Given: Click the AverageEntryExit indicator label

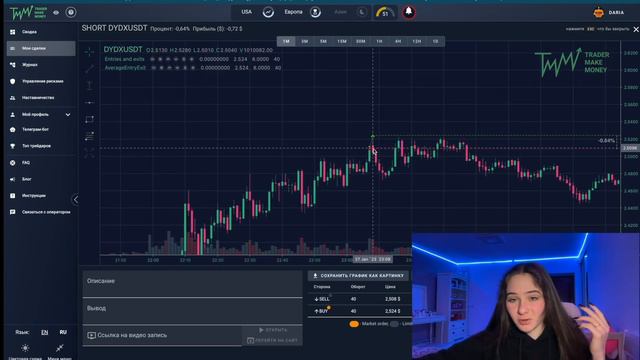Looking at the screenshot, I should tap(125, 68).
